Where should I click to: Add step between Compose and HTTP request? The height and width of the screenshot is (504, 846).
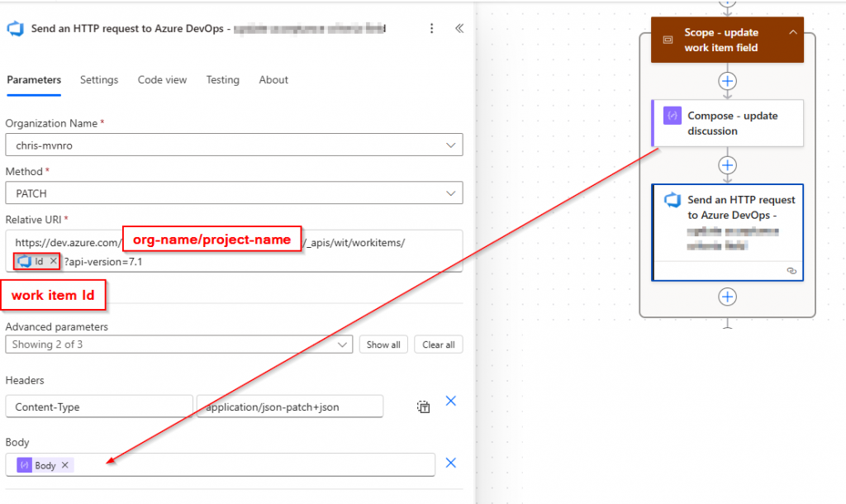pyautogui.click(x=727, y=164)
